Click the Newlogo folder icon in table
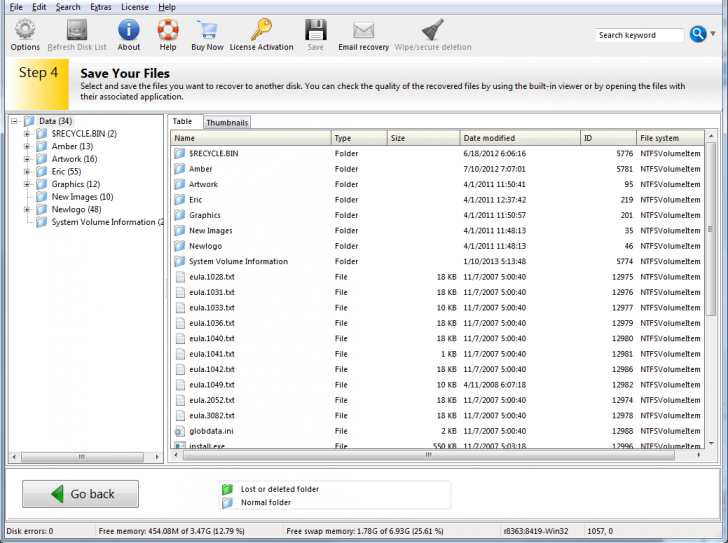This screenshot has height=543, width=728. [x=180, y=246]
